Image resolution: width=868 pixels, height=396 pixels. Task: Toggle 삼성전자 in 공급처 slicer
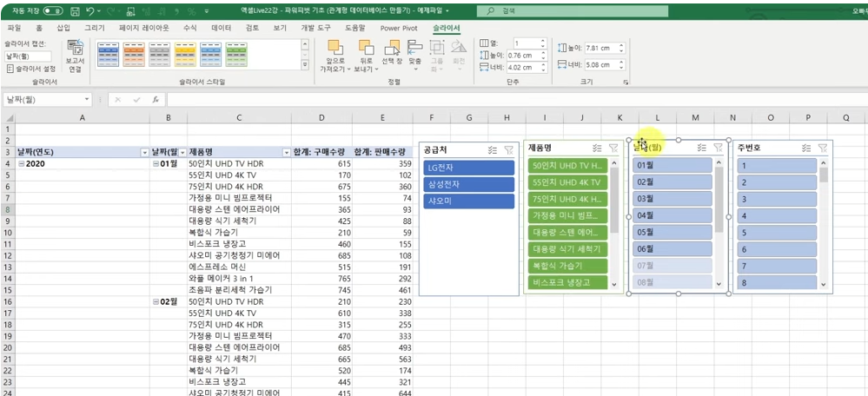[468, 184]
